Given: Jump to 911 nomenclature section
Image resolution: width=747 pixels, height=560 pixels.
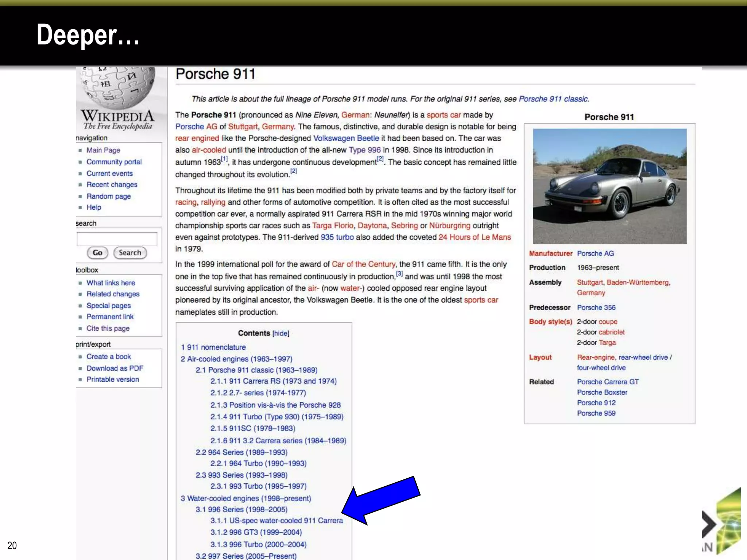Looking at the screenshot, I should 213,347.
